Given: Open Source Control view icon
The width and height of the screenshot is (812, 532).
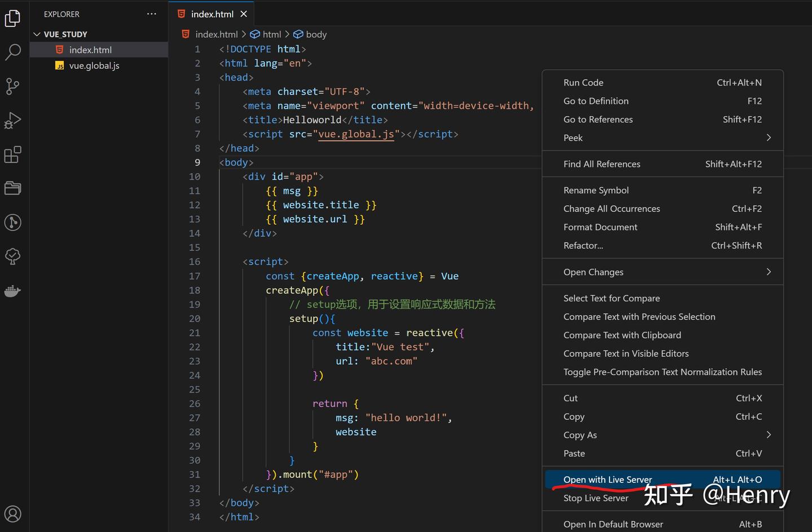Looking at the screenshot, I should (12, 86).
